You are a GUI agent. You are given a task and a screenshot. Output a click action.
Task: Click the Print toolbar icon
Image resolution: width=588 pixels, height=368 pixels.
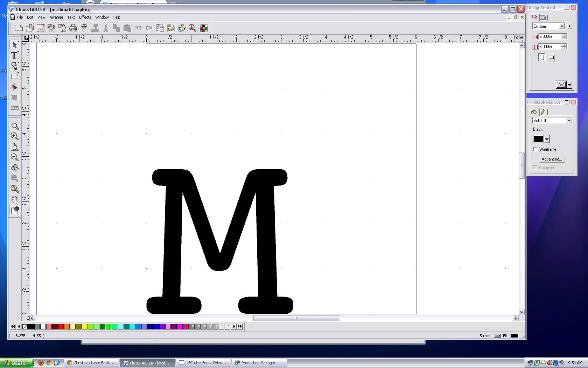coord(73,28)
